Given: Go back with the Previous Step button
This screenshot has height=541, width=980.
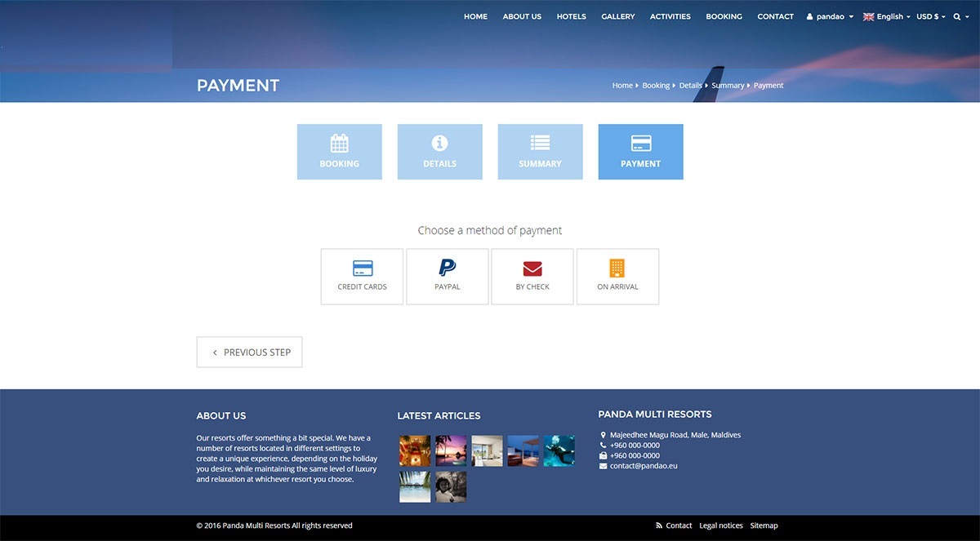Looking at the screenshot, I should [x=249, y=353].
